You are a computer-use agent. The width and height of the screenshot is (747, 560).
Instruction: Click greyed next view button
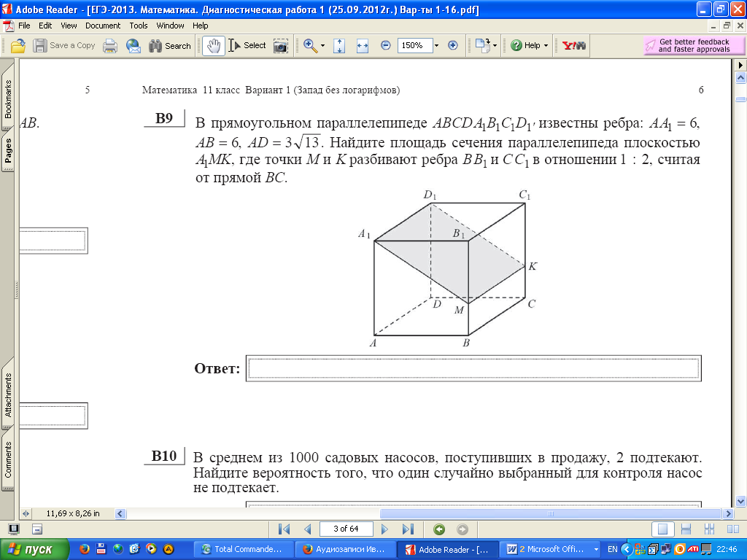click(462, 529)
